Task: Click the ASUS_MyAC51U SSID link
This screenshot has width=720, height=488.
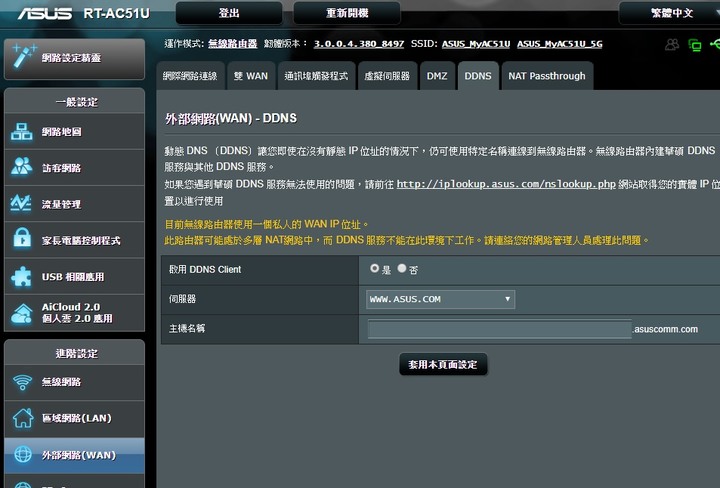Action: point(476,44)
